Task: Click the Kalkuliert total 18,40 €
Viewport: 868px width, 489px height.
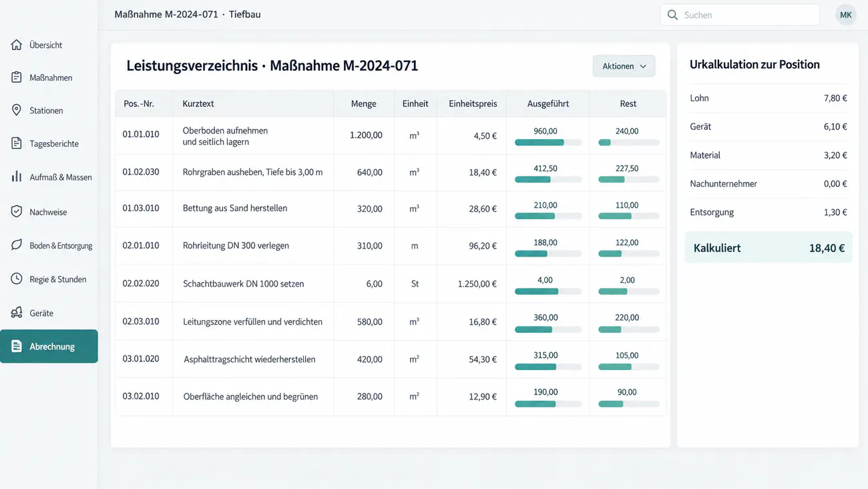Action: tap(827, 248)
